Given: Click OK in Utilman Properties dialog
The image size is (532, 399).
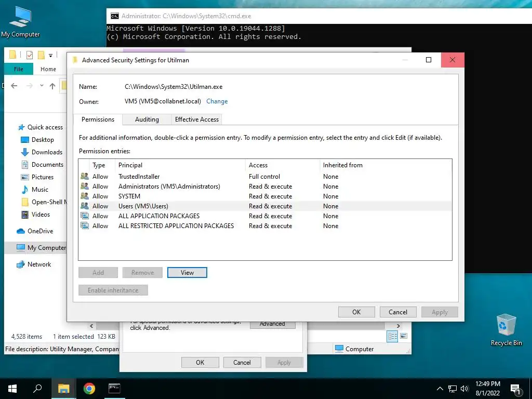Looking at the screenshot, I should coord(200,362).
